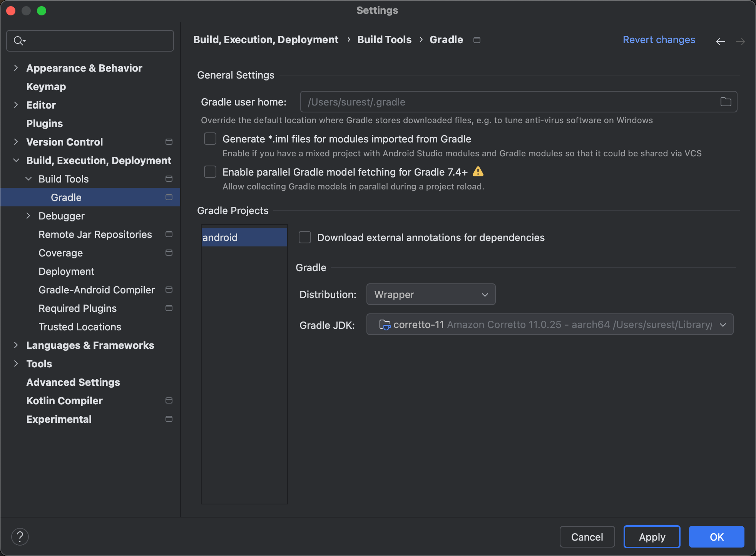Select Kotlin Compiler in the tree
Viewport: 756px width, 556px height.
(64, 401)
